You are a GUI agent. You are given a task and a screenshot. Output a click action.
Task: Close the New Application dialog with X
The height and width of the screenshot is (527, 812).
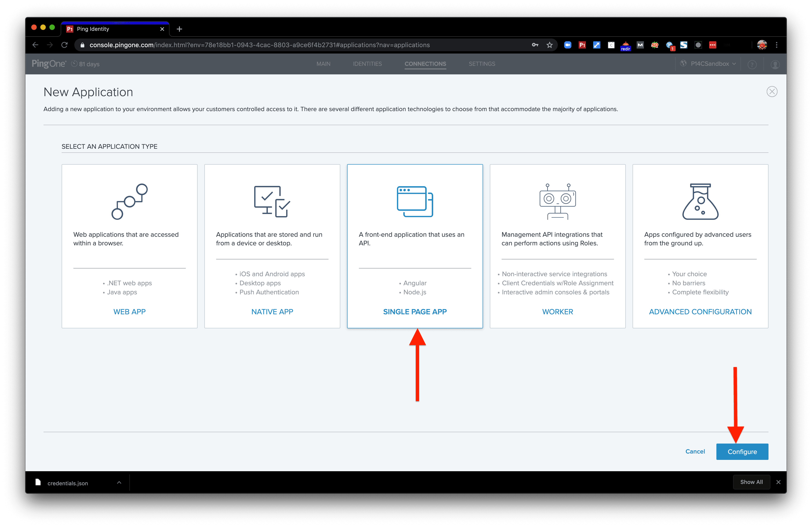tap(772, 92)
